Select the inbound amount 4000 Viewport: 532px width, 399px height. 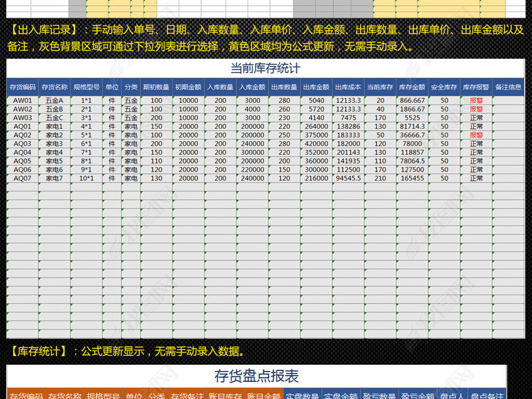252,109
